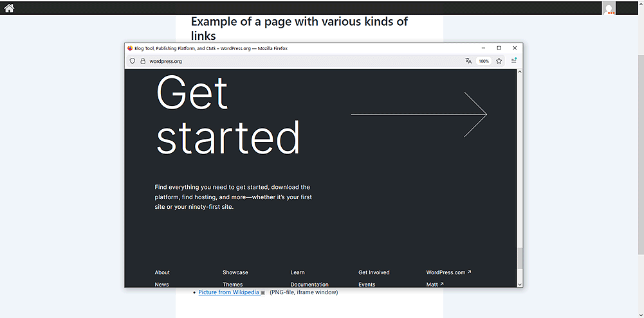This screenshot has width=644, height=318.
Task: Click the Get started heading
Action: point(228,115)
